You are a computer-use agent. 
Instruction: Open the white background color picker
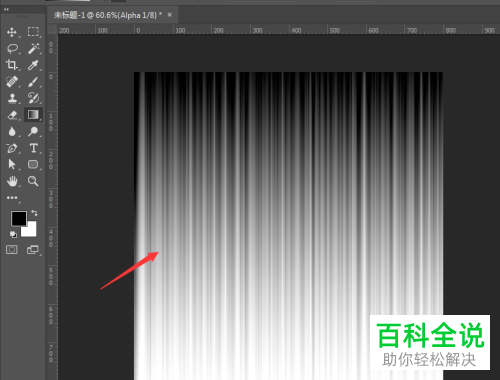31,231
